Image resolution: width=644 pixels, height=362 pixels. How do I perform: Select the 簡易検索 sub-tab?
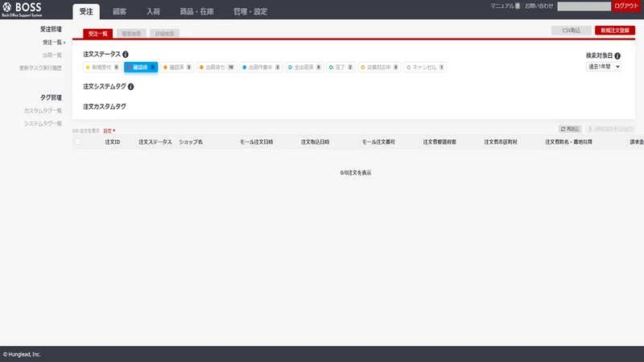pyautogui.click(x=131, y=34)
